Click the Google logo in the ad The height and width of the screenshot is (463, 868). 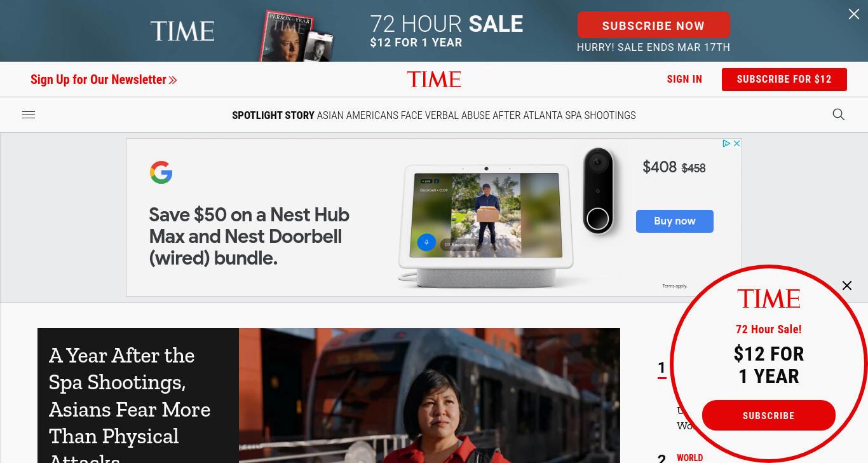tap(161, 172)
